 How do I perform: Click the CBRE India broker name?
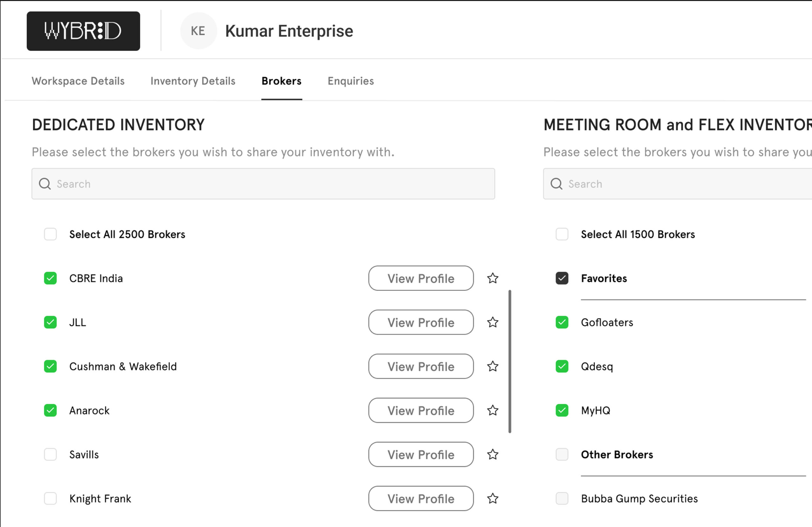(96, 278)
